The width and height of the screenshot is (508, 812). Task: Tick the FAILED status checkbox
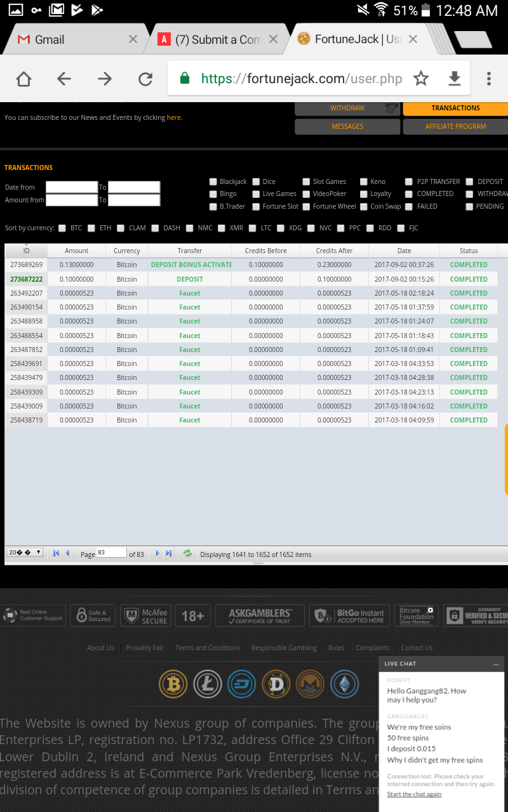pos(410,206)
